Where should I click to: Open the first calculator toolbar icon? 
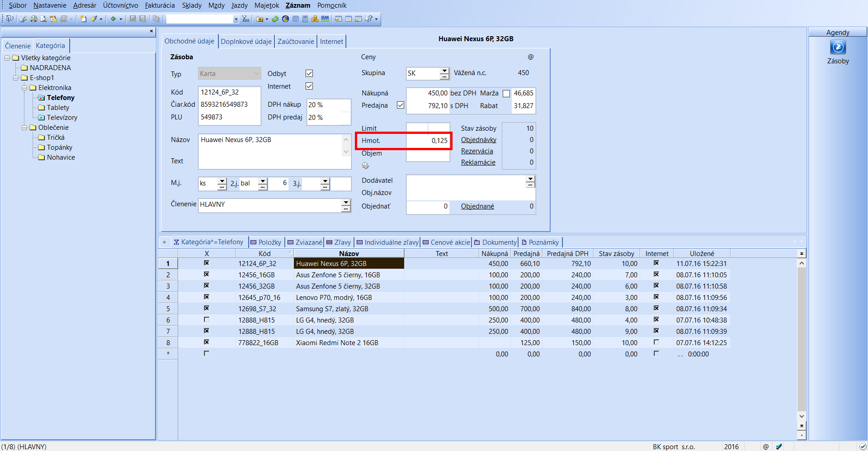[295, 19]
